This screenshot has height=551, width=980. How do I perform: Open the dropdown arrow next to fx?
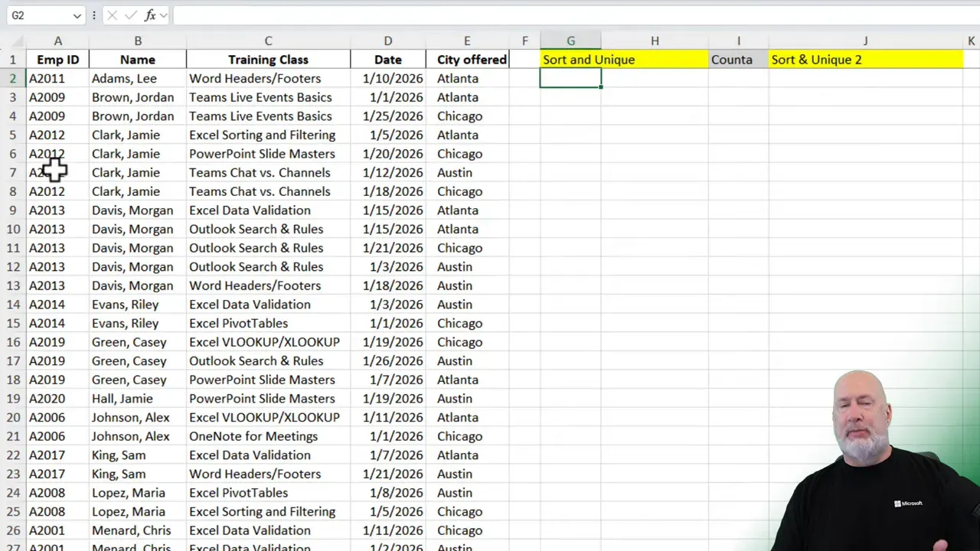162,15
